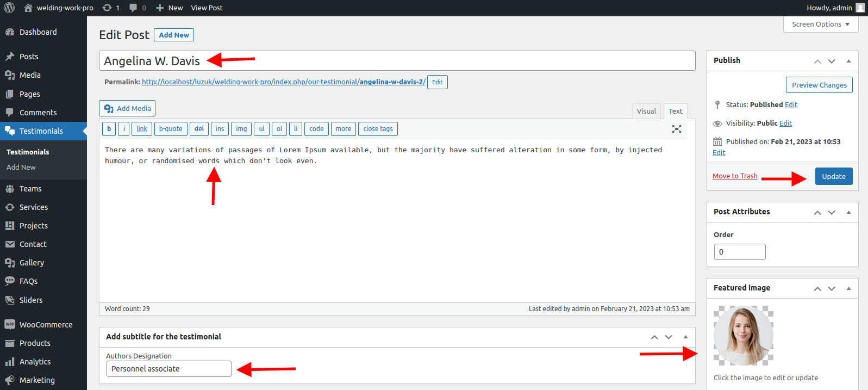Go to Analytics in the sidebar
The image size is (868, 390).
35,362
